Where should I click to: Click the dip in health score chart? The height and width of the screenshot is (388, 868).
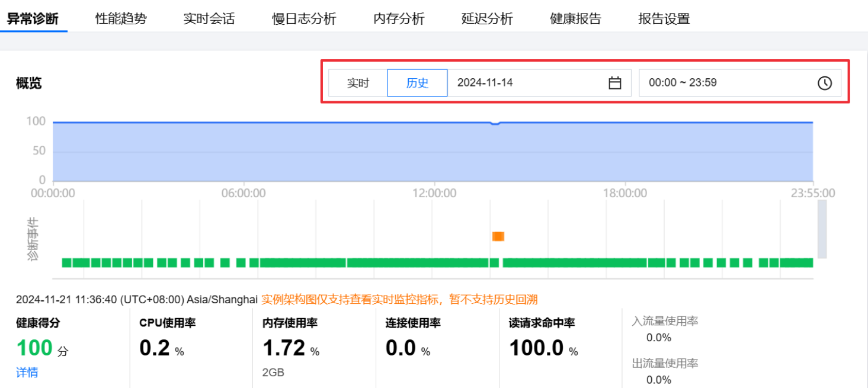(x=495, y=124)
